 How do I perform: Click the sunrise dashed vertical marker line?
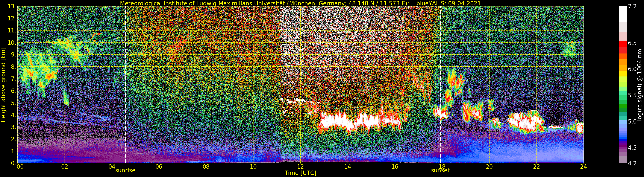[x=126, y=85]
